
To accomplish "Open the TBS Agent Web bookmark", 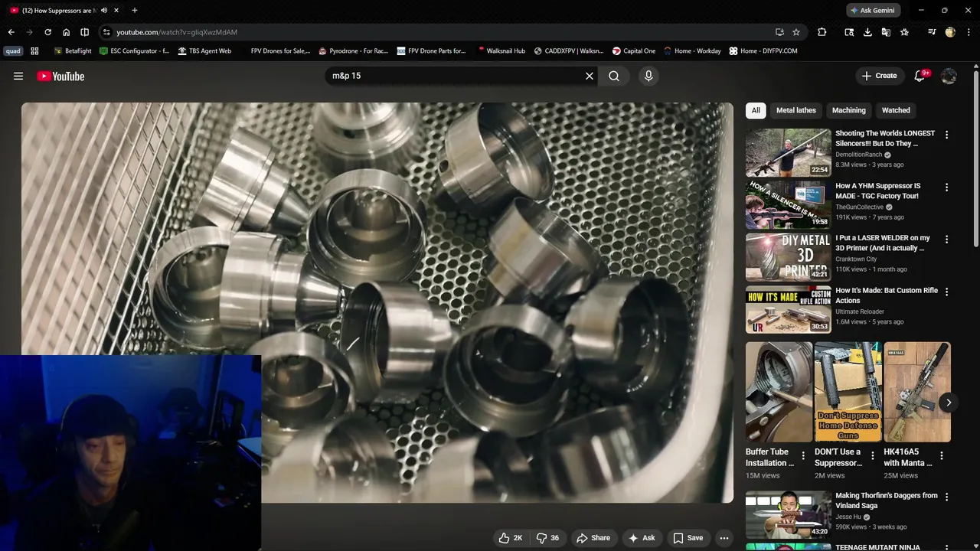I will [x=204, y=51].
